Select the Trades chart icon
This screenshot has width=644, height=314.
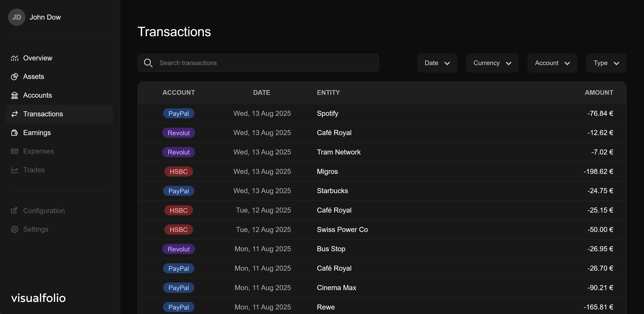pyautogui.click(x=15, y=170)
